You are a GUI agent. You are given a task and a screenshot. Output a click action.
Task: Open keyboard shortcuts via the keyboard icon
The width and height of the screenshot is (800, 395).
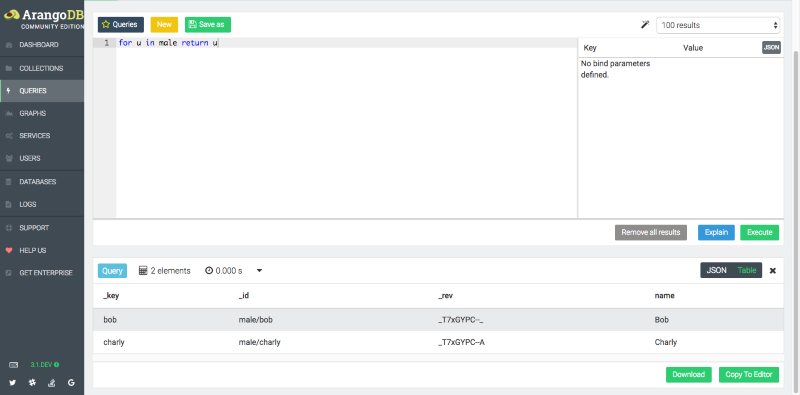tap(13, 365)
